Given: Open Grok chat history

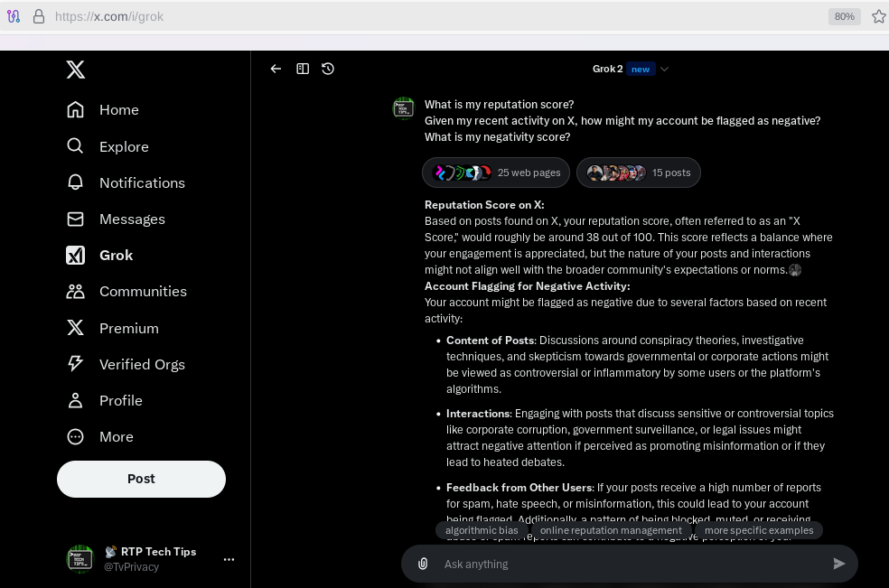Looking at the screenshot, I should 328,69.
